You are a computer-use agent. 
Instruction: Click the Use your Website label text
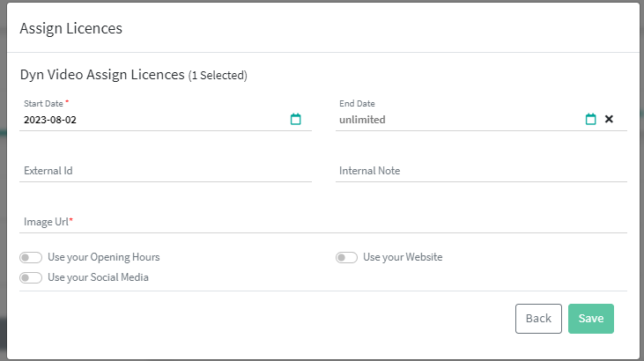(x=403, y=257)
